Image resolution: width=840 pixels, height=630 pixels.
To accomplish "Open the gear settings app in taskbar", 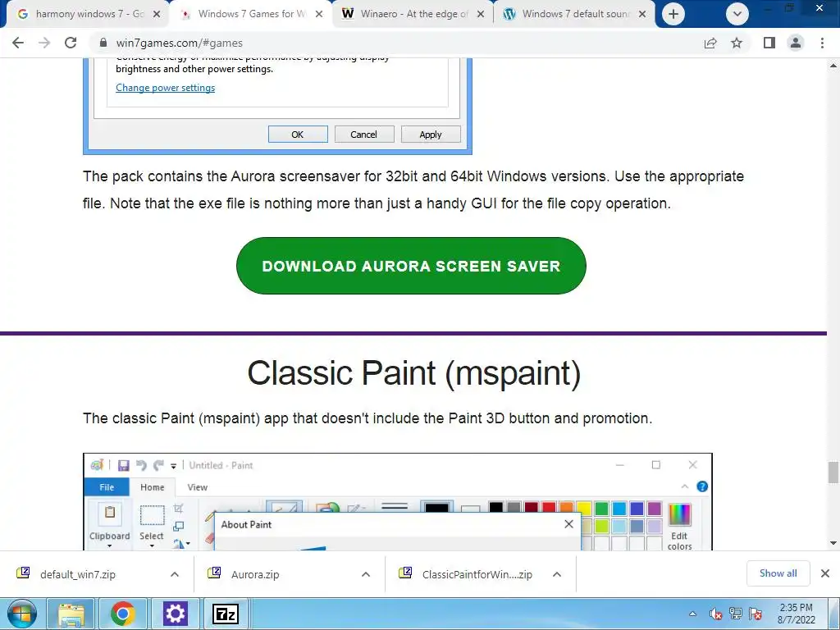I will [x=175, y=614].
